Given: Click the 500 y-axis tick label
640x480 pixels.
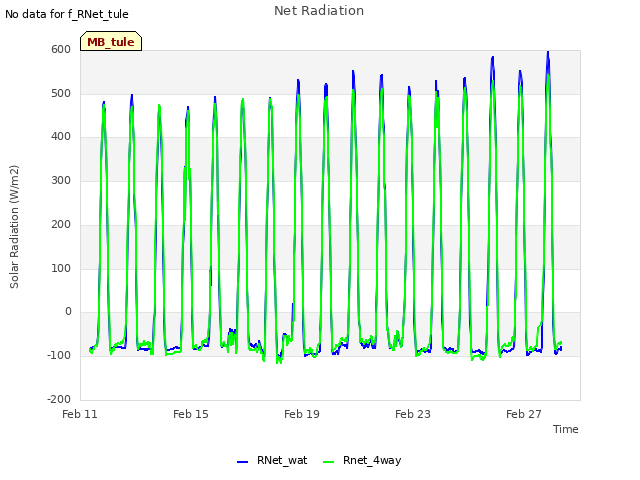Looking at the screenshot, I should click(61, 93).
